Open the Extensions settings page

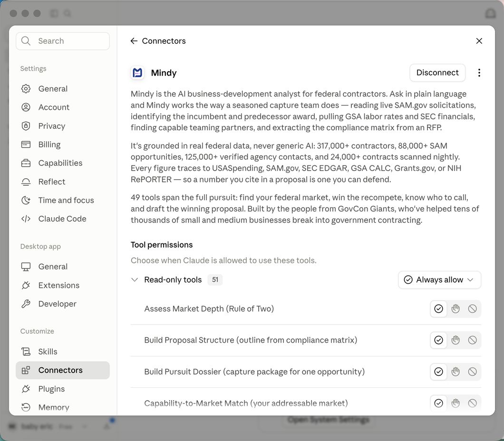(63, 285)
